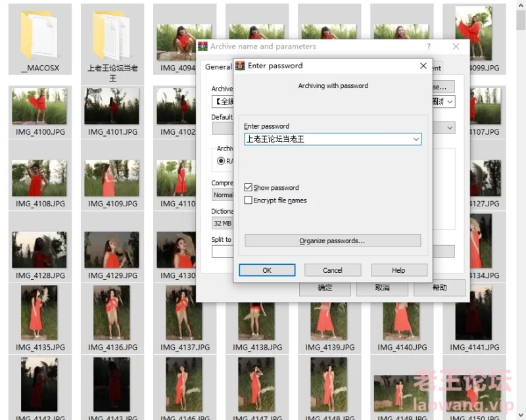
Task: Select the IMG_4138.JPG thumbnail
Action: (x=256, y=321)
